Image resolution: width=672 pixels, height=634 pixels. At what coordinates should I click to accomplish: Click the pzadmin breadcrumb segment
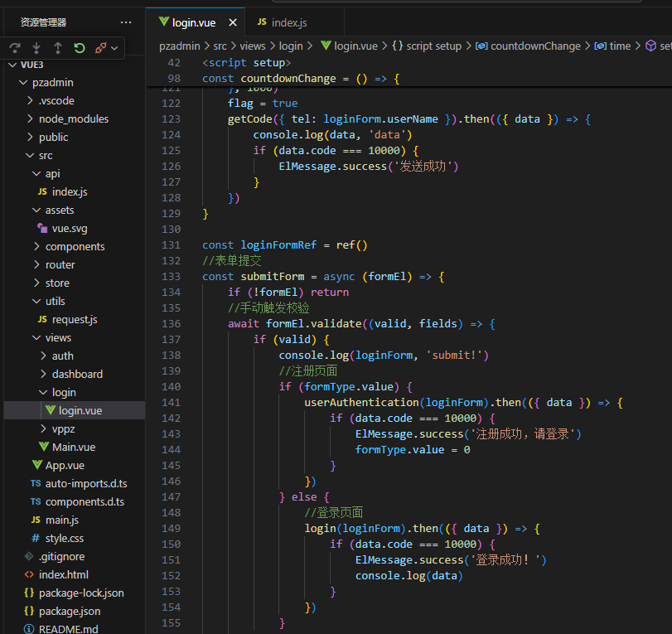point(180,46)
